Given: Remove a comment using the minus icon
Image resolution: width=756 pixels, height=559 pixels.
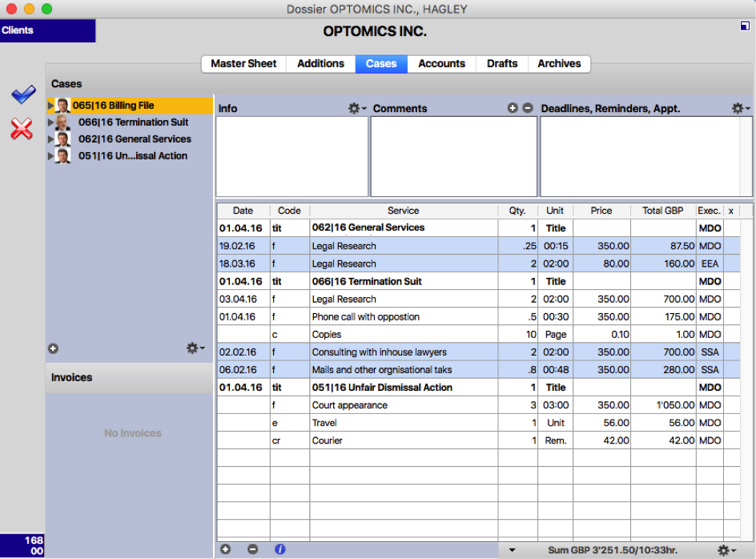Looking at the screenshot, I should click(x=527, y=107).
